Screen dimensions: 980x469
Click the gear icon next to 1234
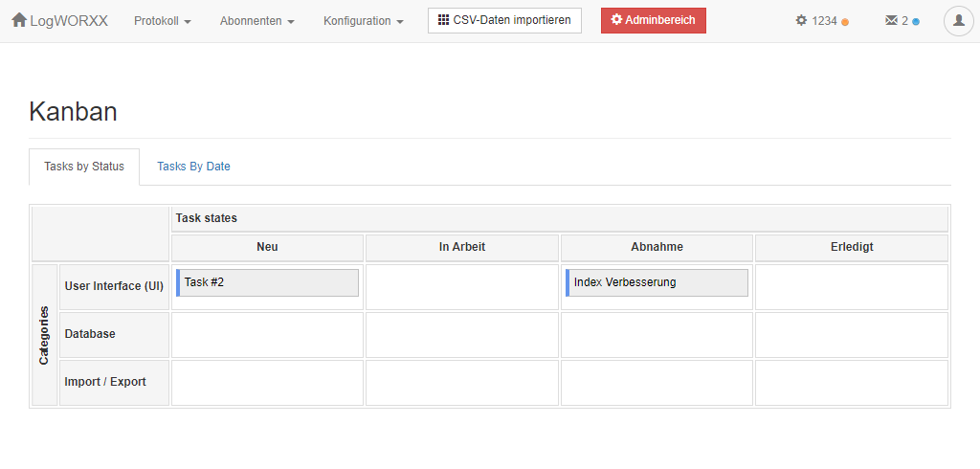(x=801, y=21)
